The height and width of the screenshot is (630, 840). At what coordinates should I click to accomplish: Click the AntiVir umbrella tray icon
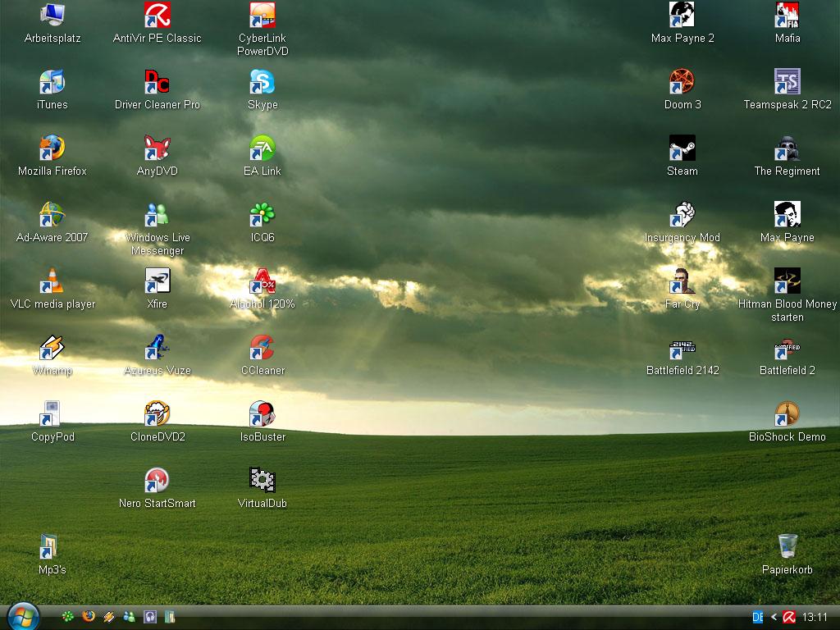(x=789, y=617)
